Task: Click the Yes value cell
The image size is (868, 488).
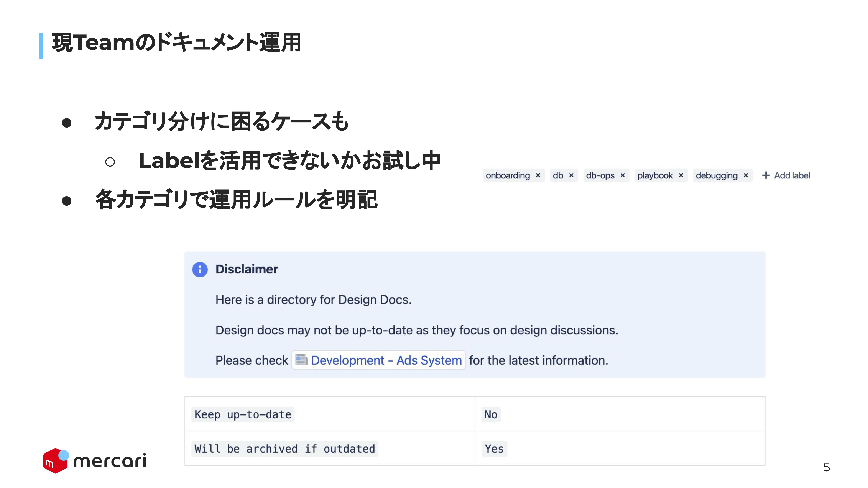Action: [x=620, y=448]
